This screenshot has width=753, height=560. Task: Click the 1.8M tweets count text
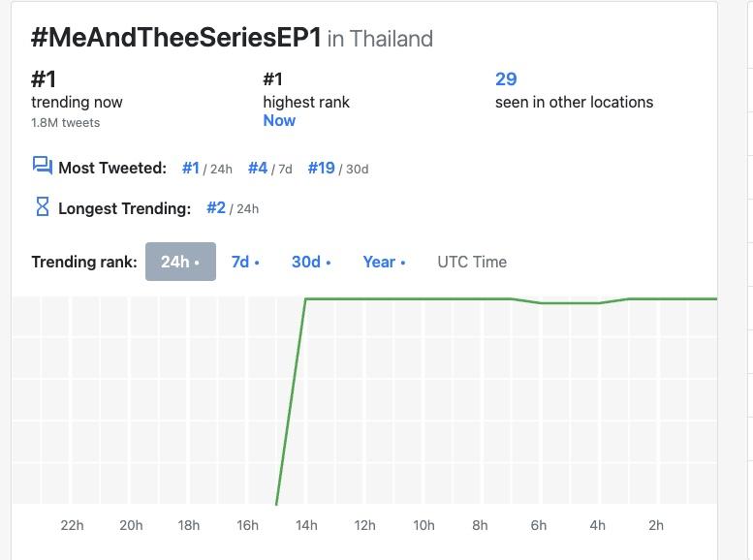click(x=65, y=123)
